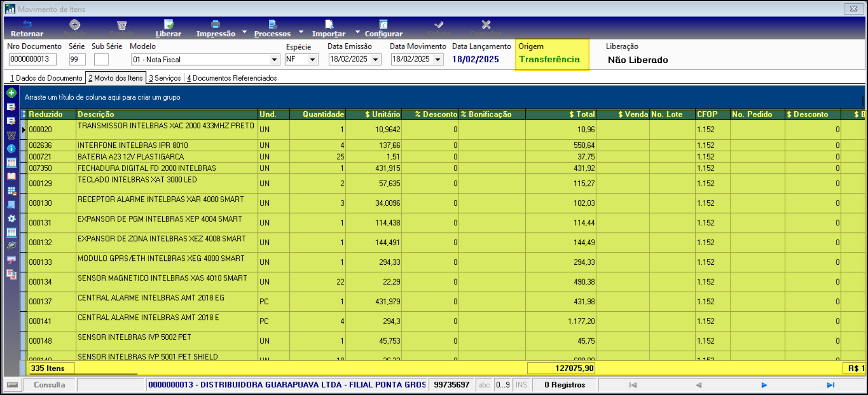The height and width of the screenshot is (395, 868).
Task: Click the Importar toolbar button
Action: pos(329,29)
